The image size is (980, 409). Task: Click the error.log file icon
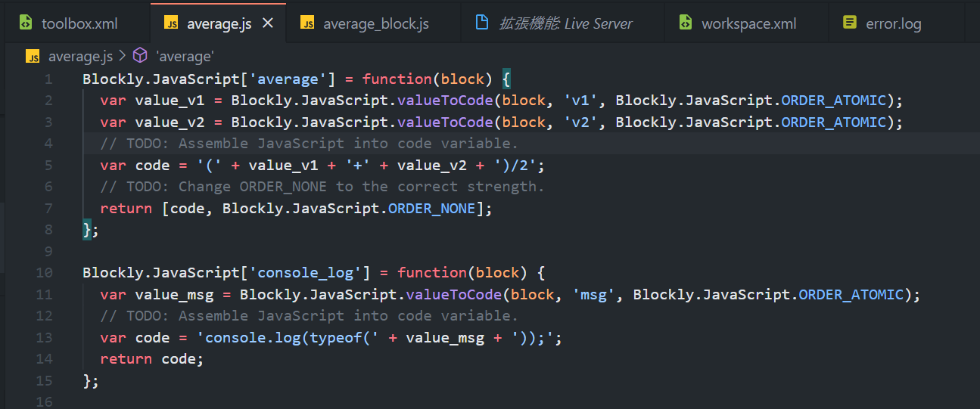pos(850,23)
